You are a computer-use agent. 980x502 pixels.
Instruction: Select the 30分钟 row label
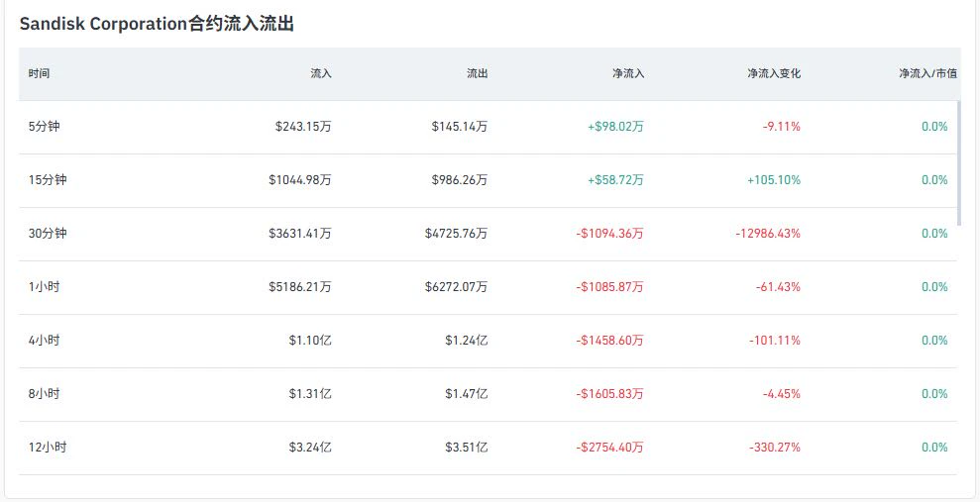(48, 234)
